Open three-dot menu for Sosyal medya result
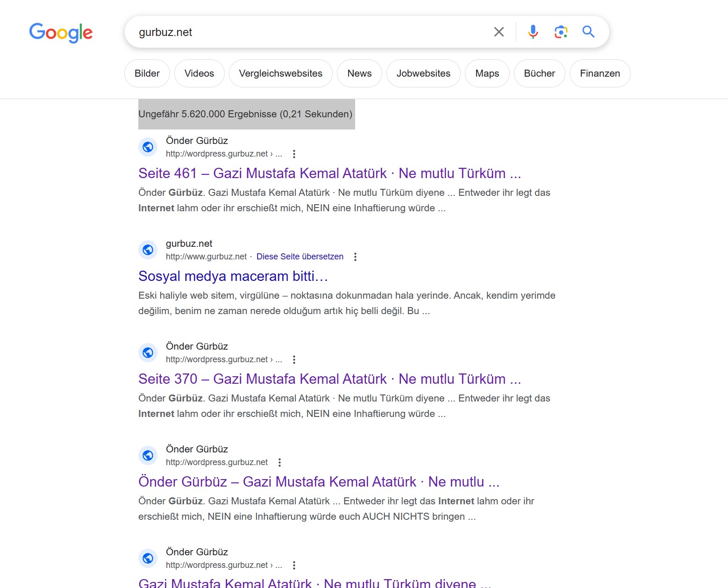Image resolution: width=728 pixels, height=588 pixels. (x=355, y=257)
